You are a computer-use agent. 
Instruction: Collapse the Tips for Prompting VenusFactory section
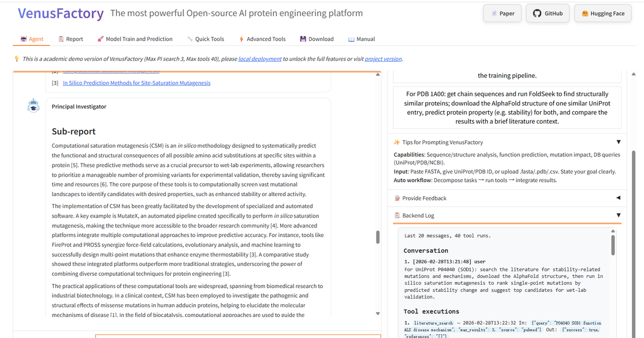[507, 142]
